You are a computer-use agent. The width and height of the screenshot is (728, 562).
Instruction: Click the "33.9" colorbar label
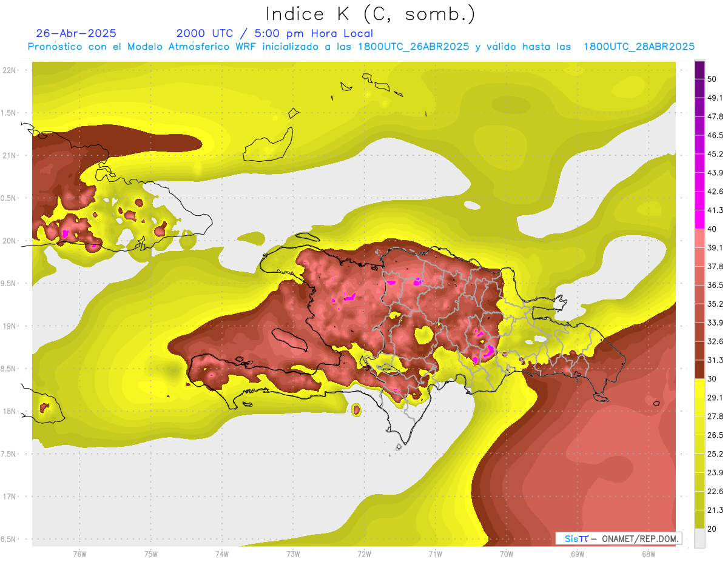(715, 323)
